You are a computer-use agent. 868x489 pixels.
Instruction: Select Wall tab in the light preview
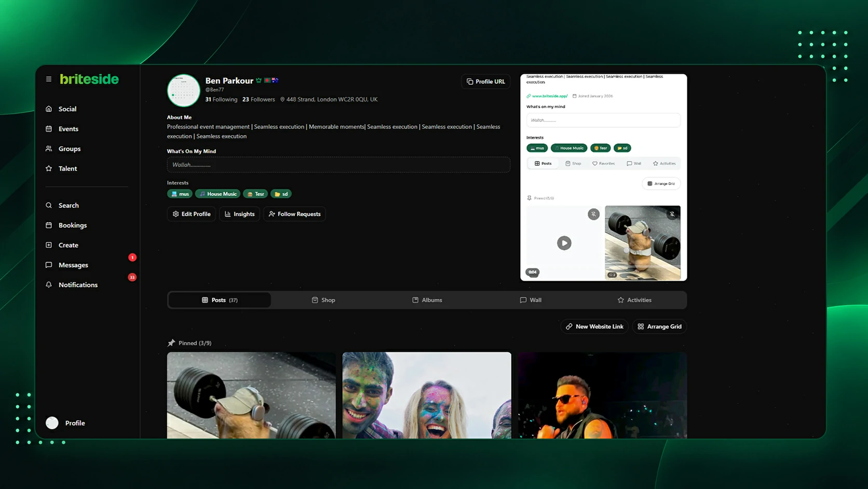tap(634, 163)
